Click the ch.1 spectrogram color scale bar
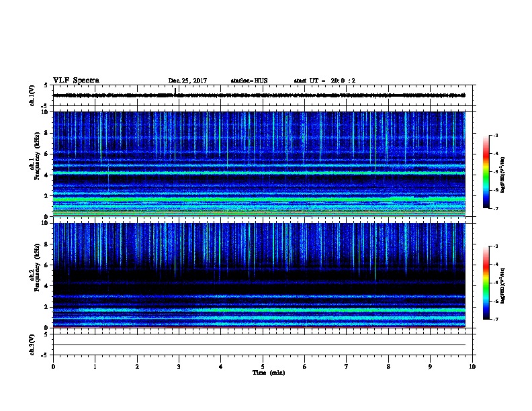532x411 pixels. point(486,172)
